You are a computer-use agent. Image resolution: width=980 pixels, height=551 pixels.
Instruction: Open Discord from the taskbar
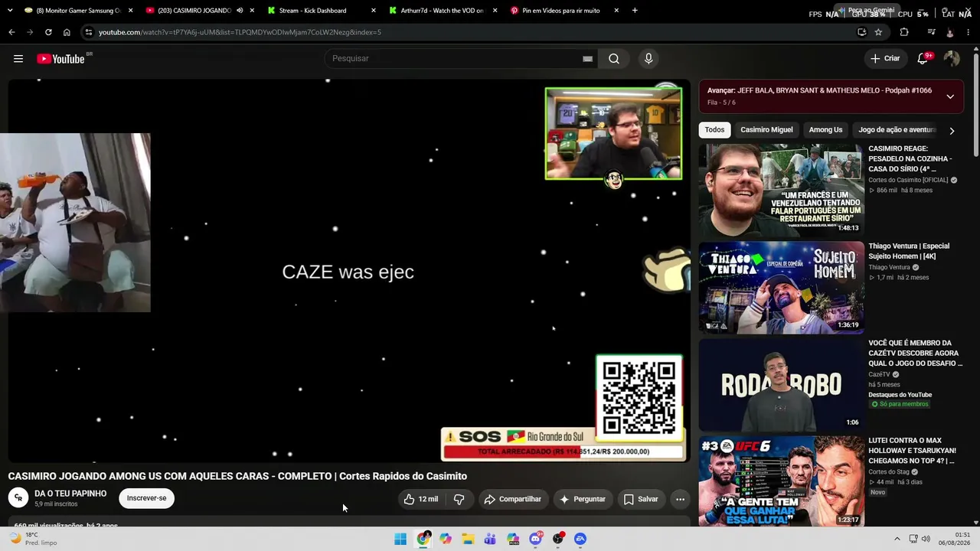click(x=536, y=539)
